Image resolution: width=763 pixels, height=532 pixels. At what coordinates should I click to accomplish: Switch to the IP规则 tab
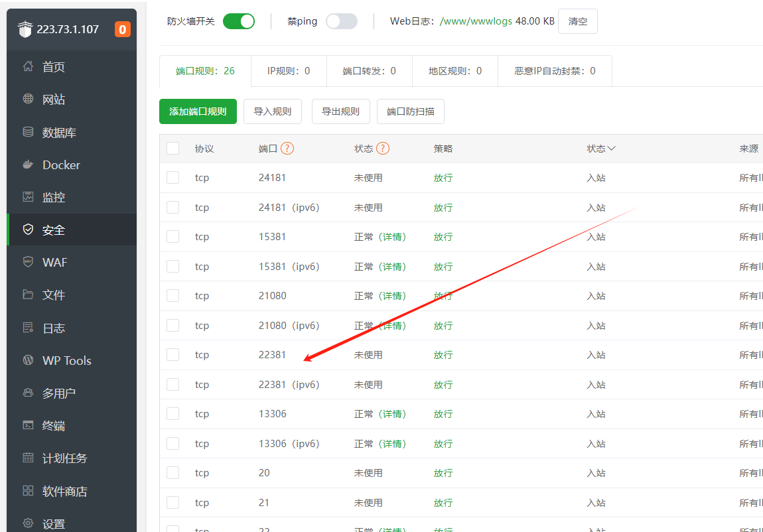pyautogui.click(x=289, y=71)
